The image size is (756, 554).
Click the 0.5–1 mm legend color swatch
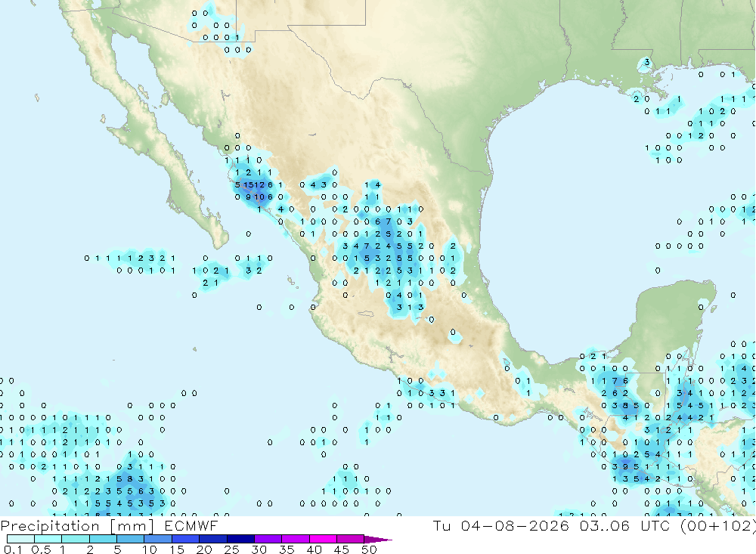coord(48,539)
